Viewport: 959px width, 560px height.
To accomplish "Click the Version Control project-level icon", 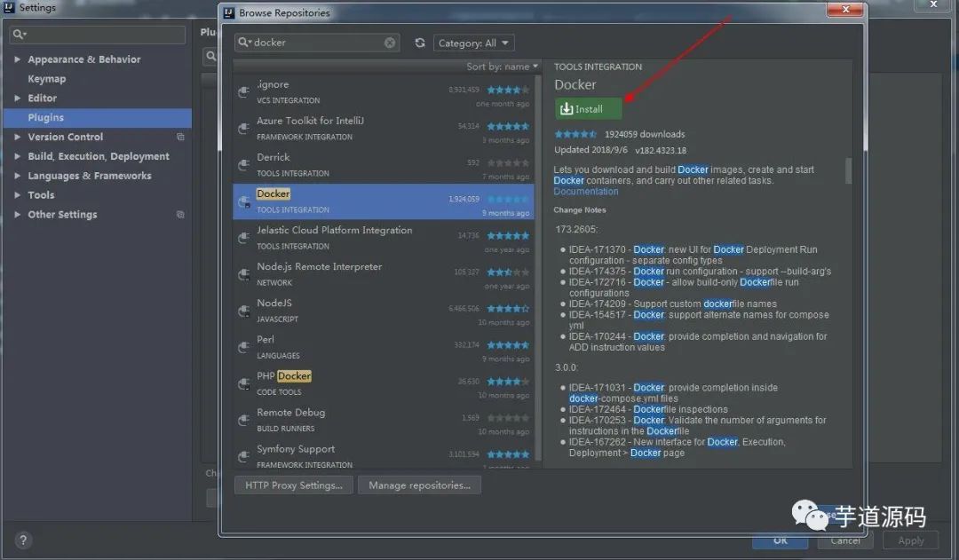I will (180, 137).
